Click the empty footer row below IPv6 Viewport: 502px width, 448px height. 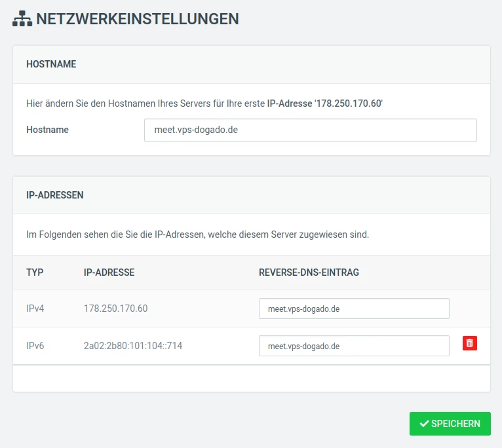[251, 378]
